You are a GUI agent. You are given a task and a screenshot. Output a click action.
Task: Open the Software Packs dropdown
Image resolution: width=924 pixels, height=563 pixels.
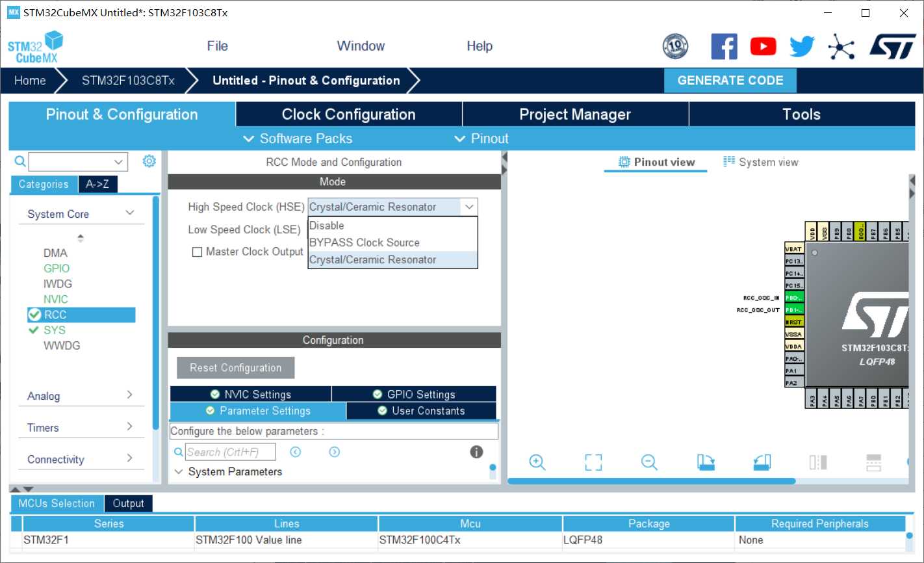coord(298,138)
